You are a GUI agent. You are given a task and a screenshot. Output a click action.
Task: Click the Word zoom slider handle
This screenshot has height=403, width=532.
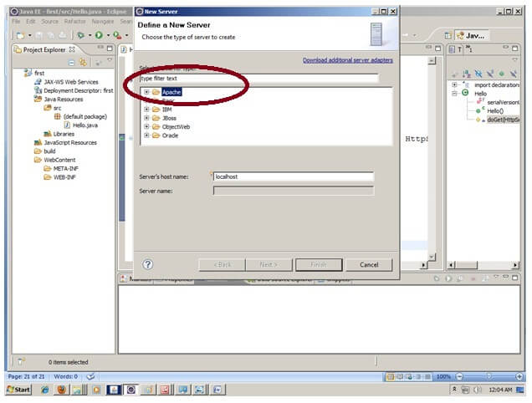coord(489,376)
